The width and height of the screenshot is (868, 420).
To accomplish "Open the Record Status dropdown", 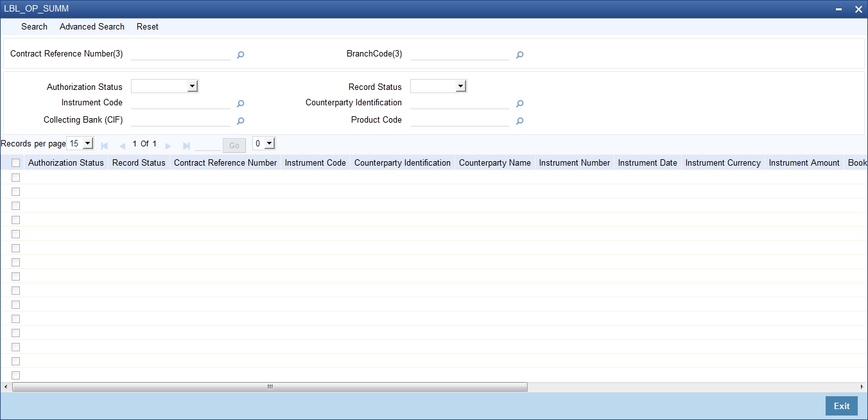I will (x=438, y=86).
